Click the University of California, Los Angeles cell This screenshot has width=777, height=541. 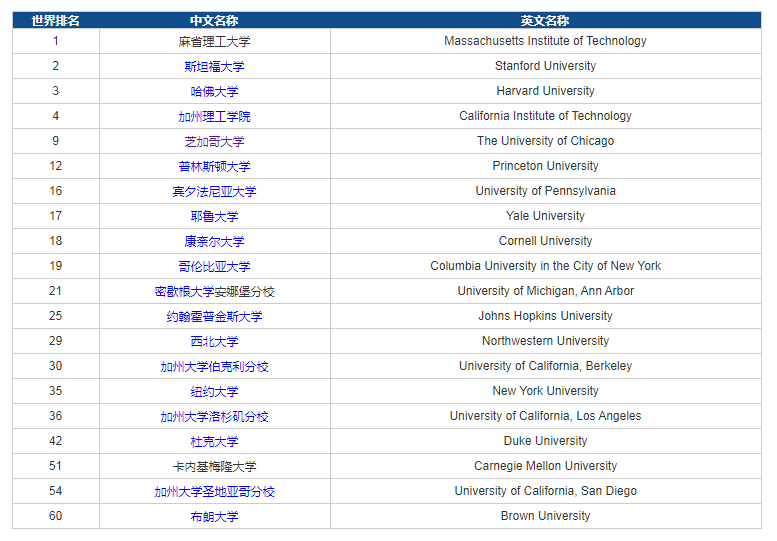tap(545, 416)
